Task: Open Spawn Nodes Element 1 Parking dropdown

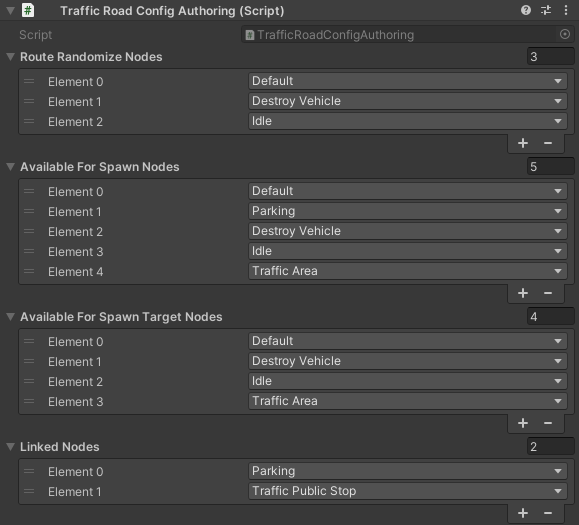Action: (x=408, y=211)
